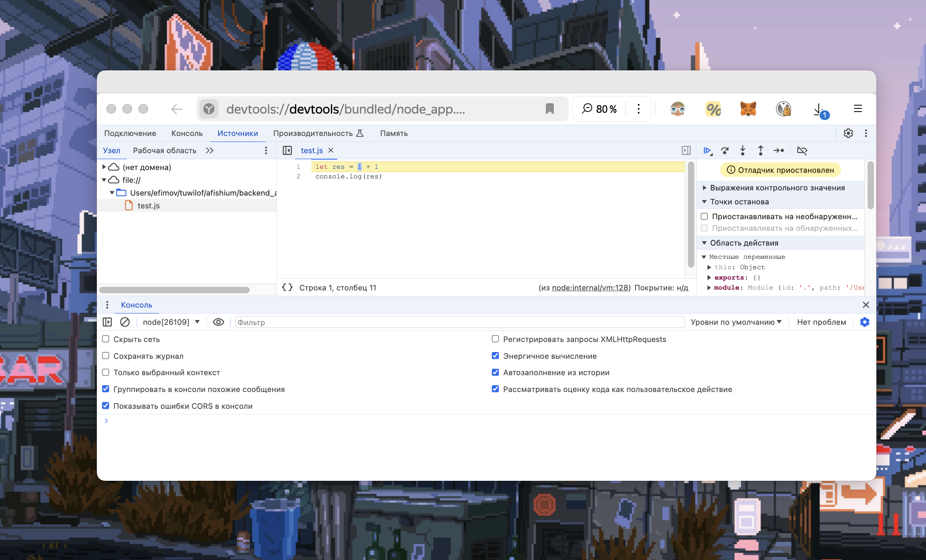
Task: Open the Производительность tab
Action: coord(318,133)
